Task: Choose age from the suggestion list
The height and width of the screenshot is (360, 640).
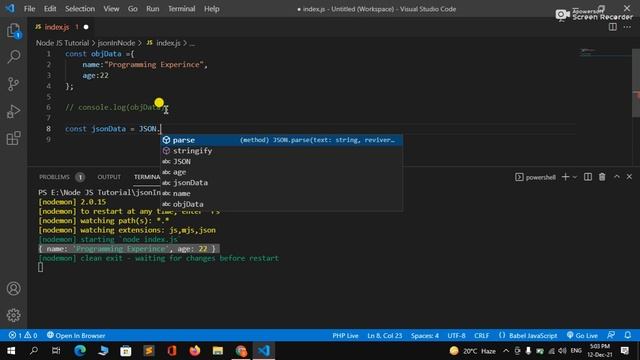Action: (281, 172)
